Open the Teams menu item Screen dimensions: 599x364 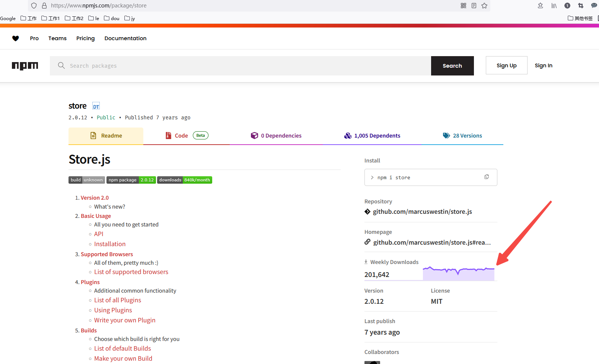coord(57,38)
